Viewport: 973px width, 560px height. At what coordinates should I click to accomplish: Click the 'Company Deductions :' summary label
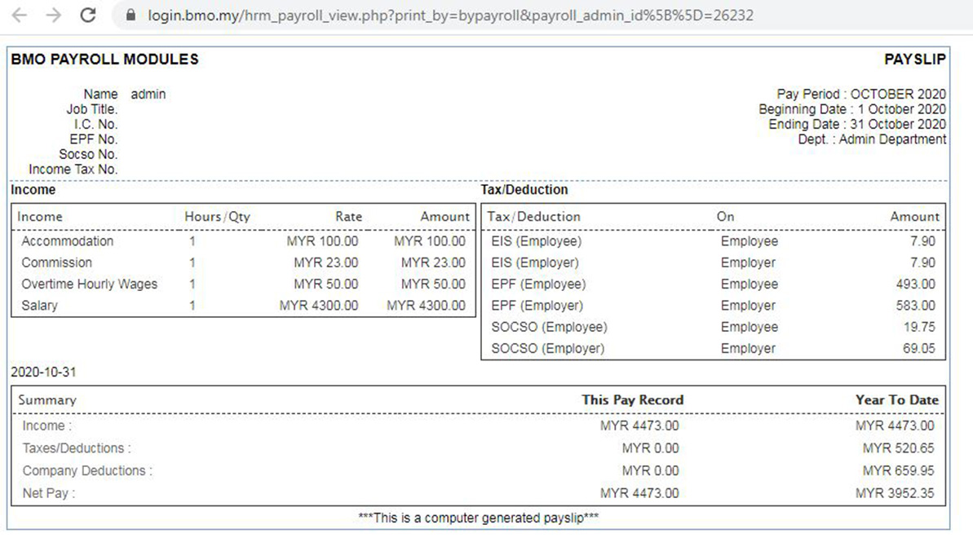tap(87, 470)
